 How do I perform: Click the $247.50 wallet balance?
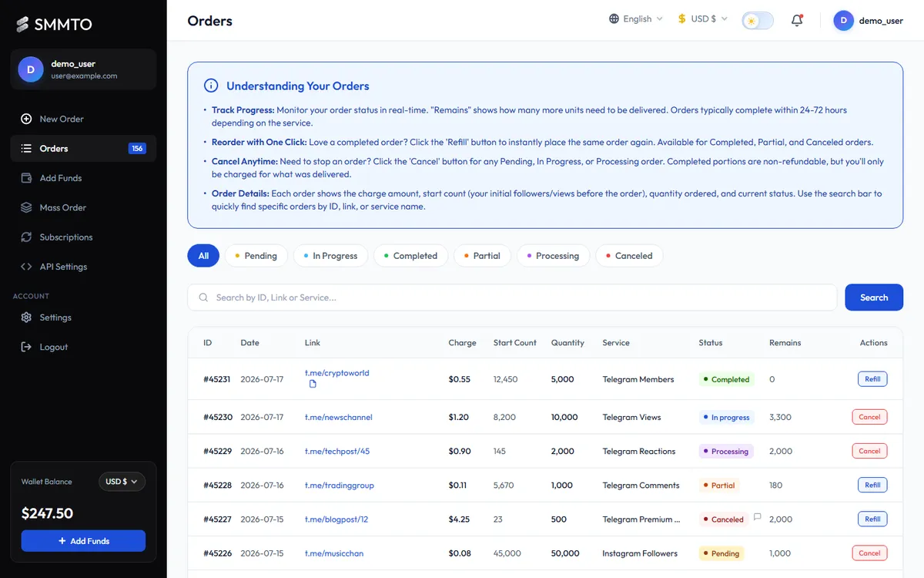click(47, 513)
